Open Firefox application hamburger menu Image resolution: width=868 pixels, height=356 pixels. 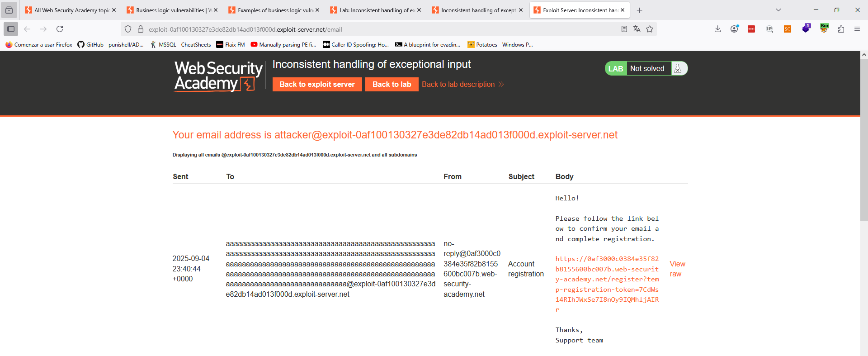857,29
